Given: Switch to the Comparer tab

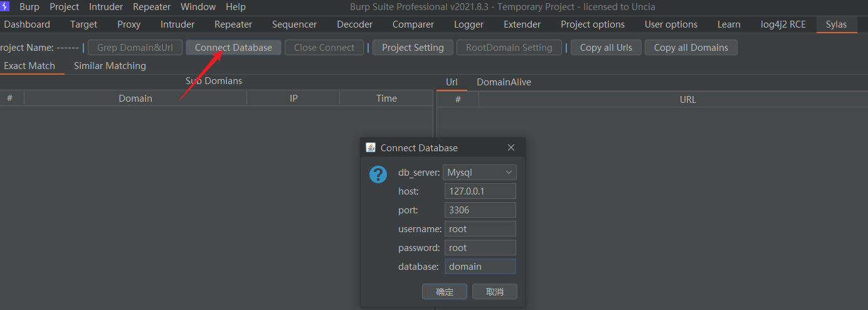Looking at the screenshot, I should (x=413, y=24).
